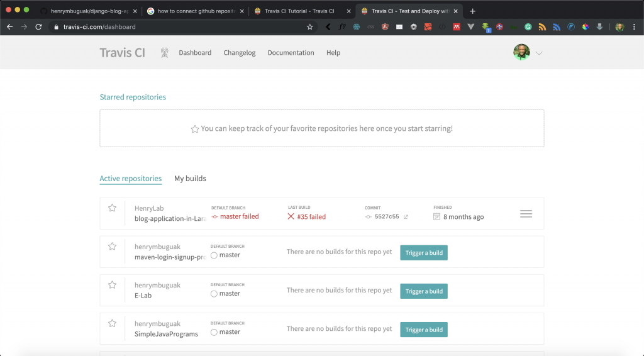Viewport: 644px width, 356px height.
Task: Select the Active repositories tab
Action: coord(131,179)
